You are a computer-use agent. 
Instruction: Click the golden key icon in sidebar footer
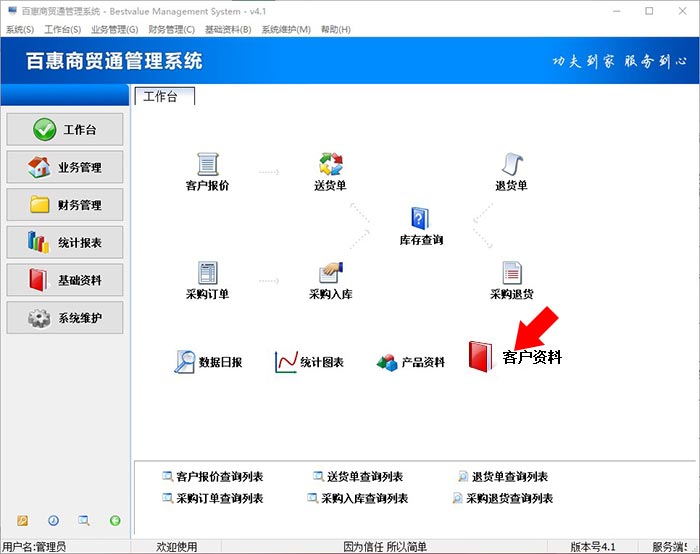22,521
